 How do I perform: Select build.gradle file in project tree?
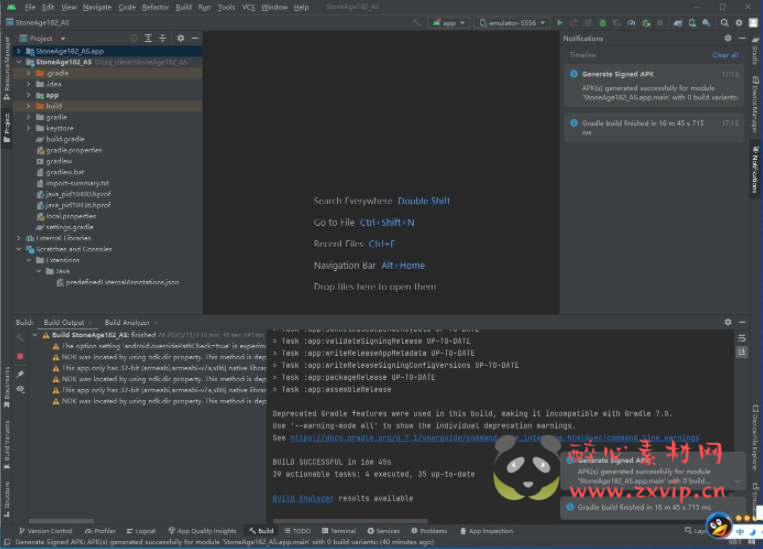point(65,139)
